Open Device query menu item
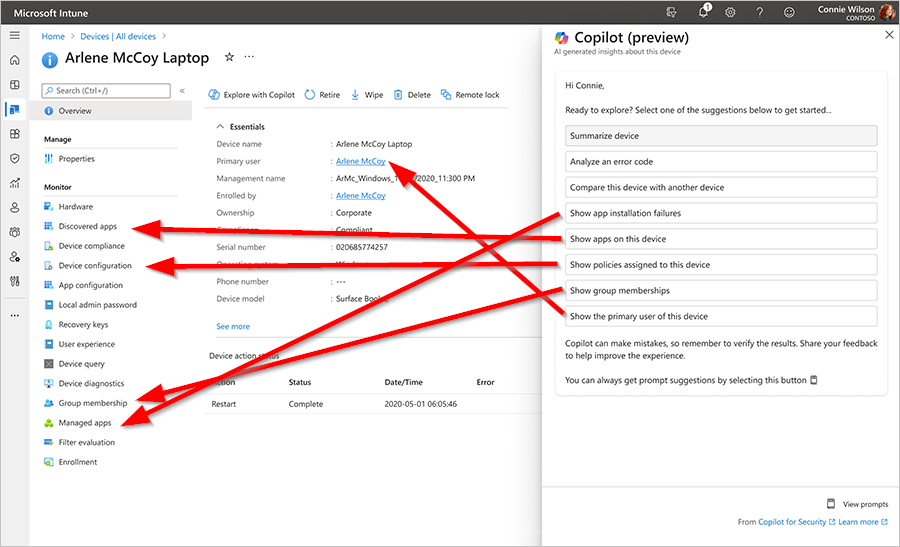Viewport: 900px width, 547px height. [x=75, y=364]
